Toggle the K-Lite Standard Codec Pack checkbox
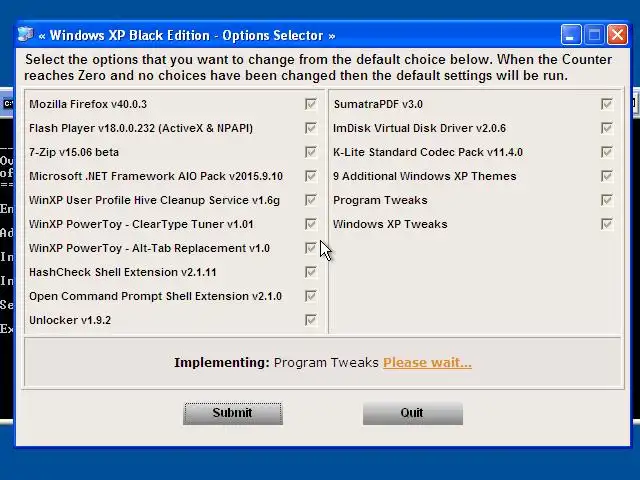This screenshot has height=480, width=640. coord(607,152)
